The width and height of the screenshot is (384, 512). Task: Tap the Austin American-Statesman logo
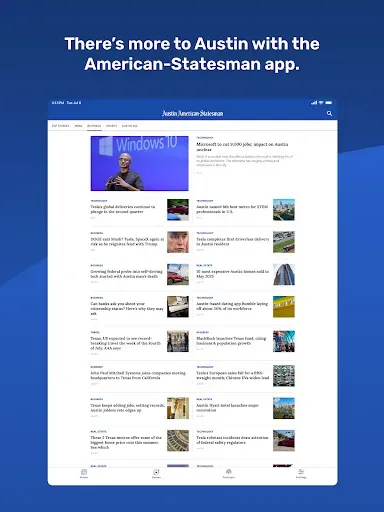pos(193,114)
